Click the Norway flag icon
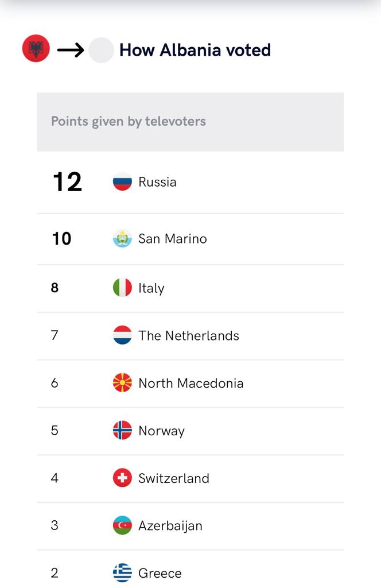The width and height of the screenshot is (381, 588). pos(122,430)
